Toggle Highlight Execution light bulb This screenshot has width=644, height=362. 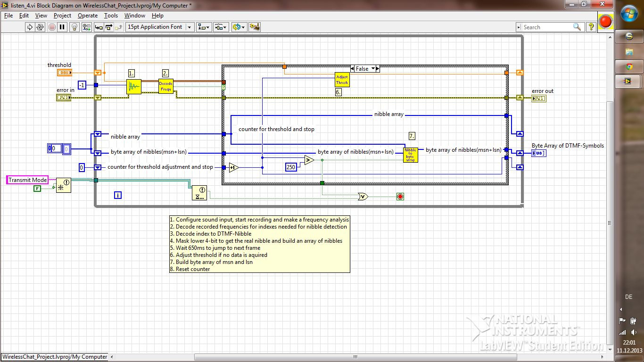(74, 27)
